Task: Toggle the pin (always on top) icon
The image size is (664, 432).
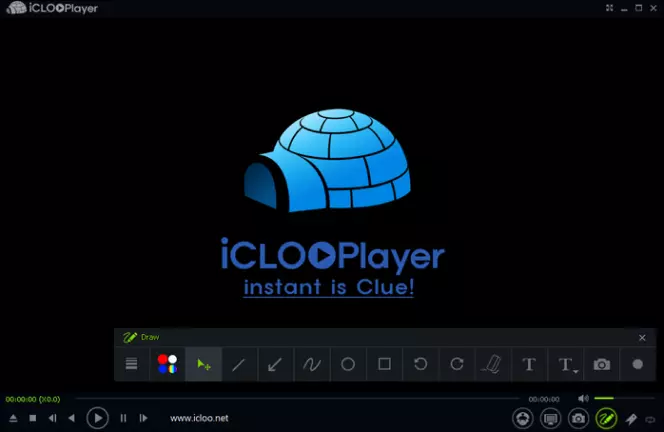Action: click(631, 419)
